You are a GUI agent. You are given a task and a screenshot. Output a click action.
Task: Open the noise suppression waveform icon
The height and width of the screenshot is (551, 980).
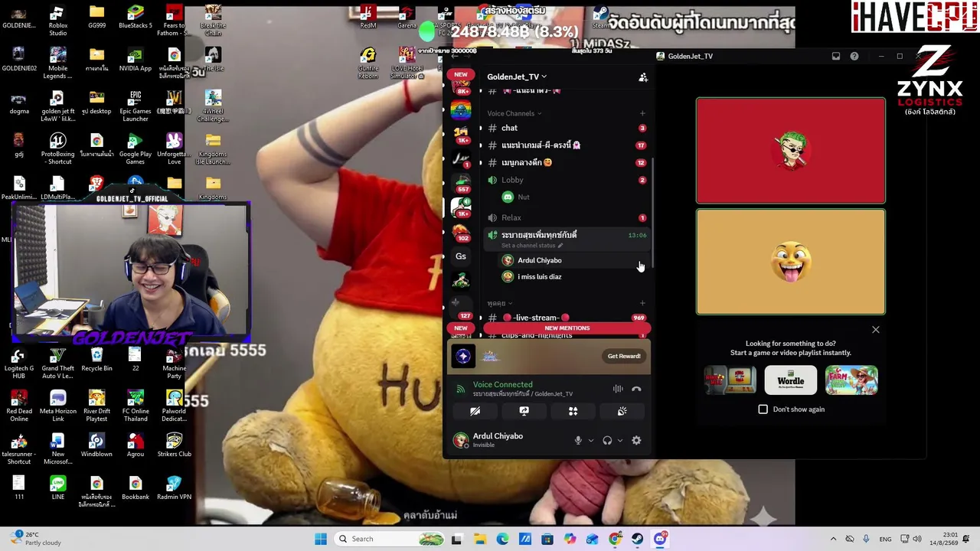(x=618, y=389)
